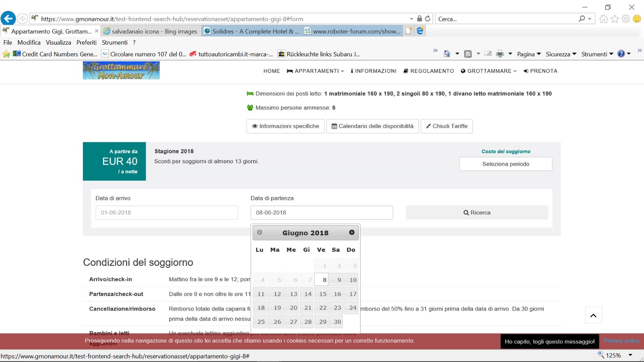Screen dimensions: 644x362
Task: Click the scroll-to-top arrow button
Action: pos(593,315)
